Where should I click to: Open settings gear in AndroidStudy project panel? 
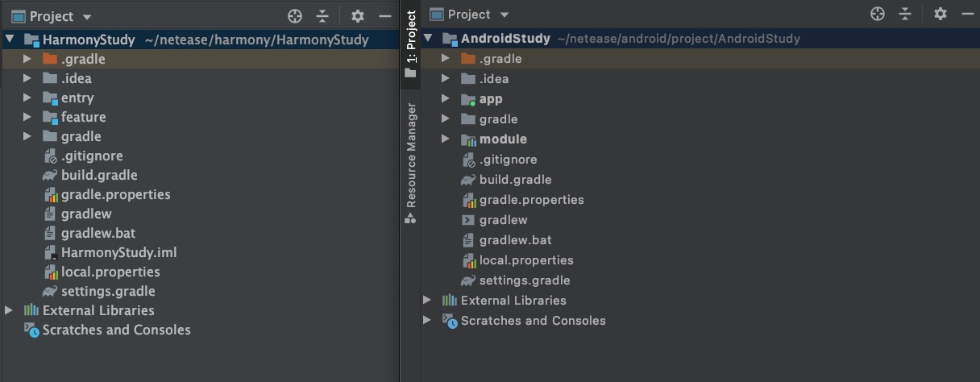940,14
